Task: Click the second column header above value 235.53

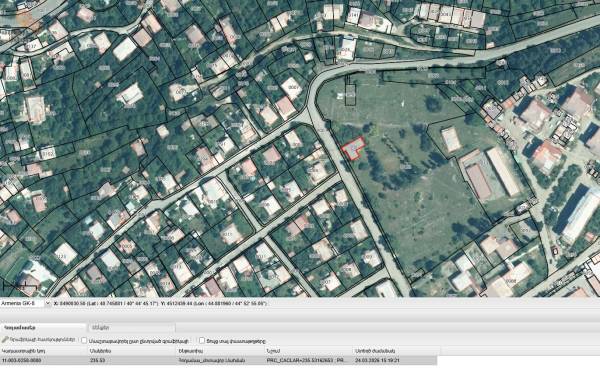Action: (x=132, y=351)
